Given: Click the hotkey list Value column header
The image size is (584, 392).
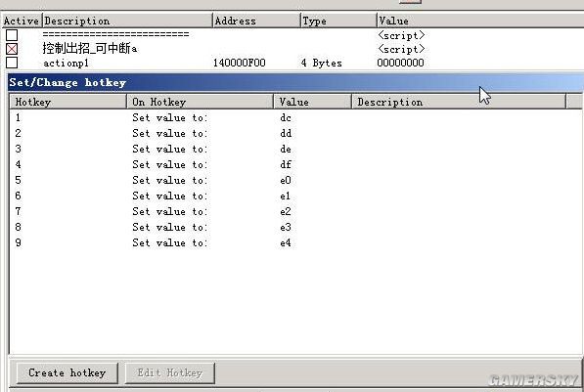Looking at the screenshot, I should pyautogui.click(x=312, y=102).
